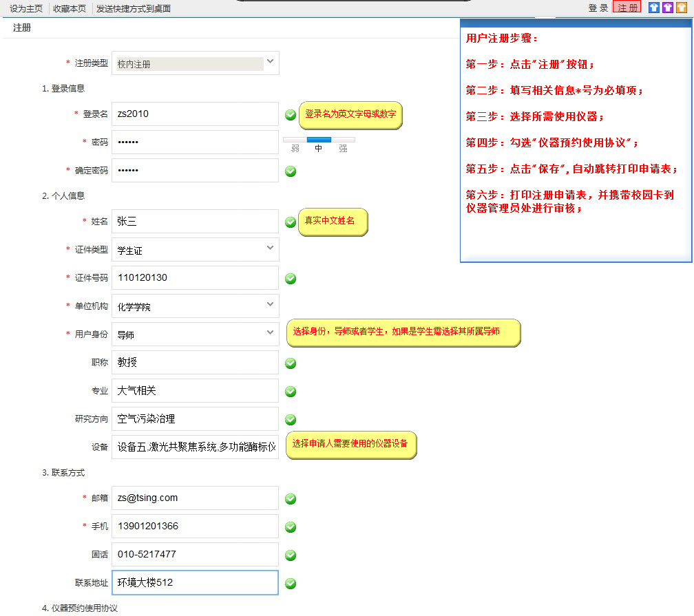Click the green checkmark beside 登录名 field
The image size is (694, 616).
[291, 114]
